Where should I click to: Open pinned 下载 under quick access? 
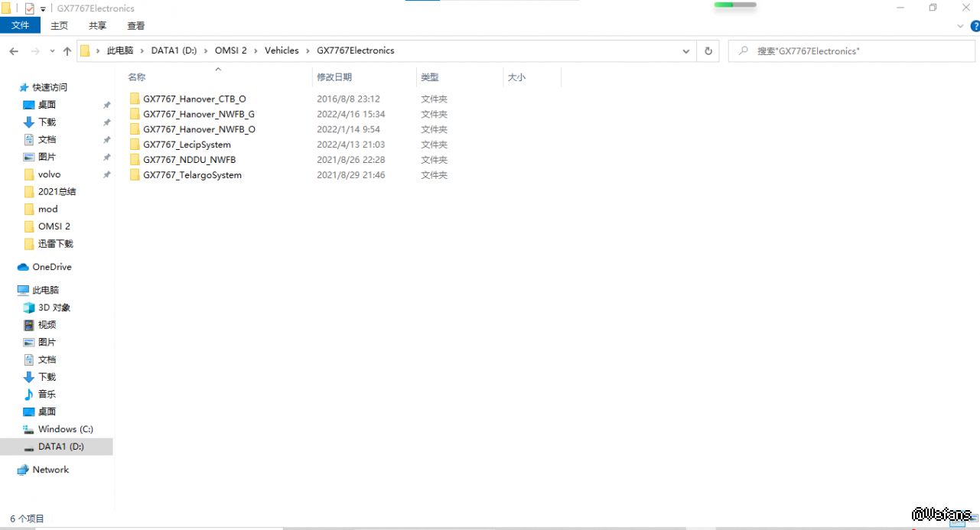47,122
